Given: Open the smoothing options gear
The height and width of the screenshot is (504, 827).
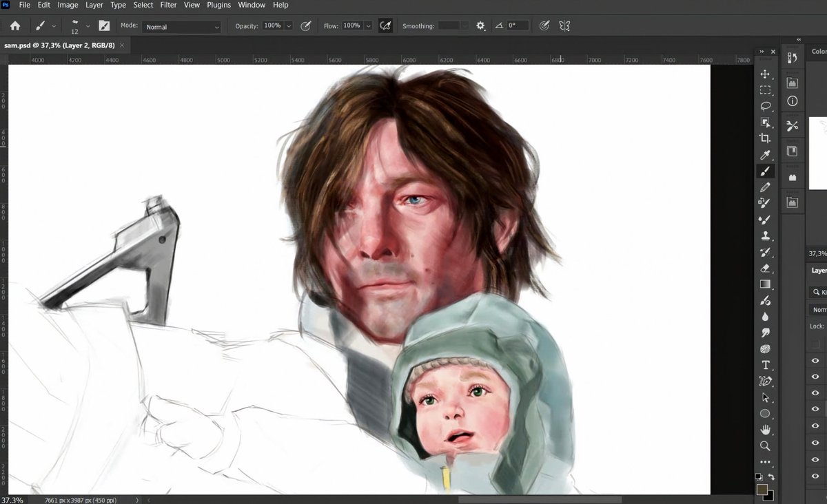Looking at the screenshot, I should (480, 26).
